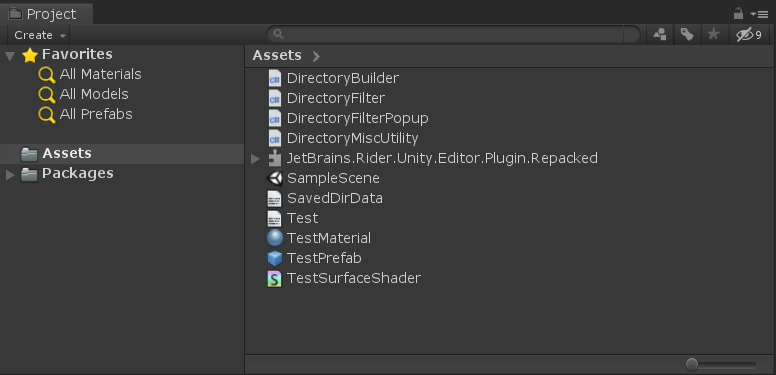Select the DirectoryMiscUtility file name
The width and height of the screenshot is (776, 375).
click(x=352, y=138)
